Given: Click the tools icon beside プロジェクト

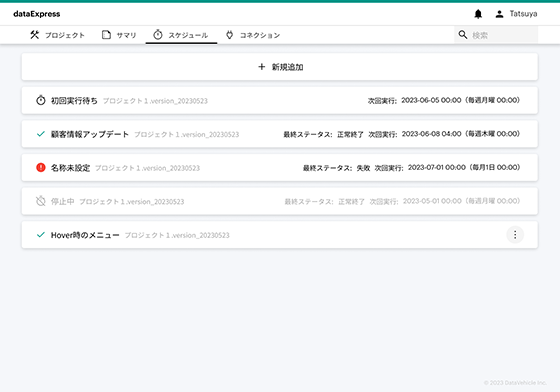Looking at the screenshot, I should (x=35, y=35).
